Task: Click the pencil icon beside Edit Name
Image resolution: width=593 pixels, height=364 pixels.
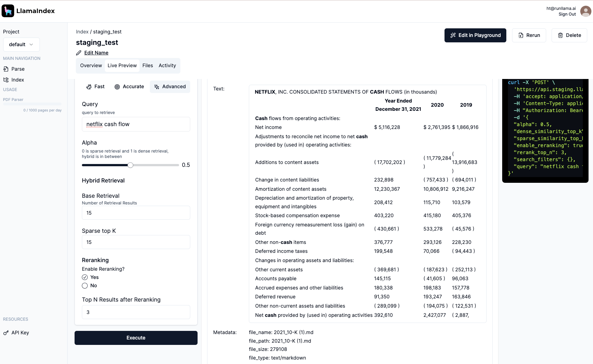Action: coord(79,53)
